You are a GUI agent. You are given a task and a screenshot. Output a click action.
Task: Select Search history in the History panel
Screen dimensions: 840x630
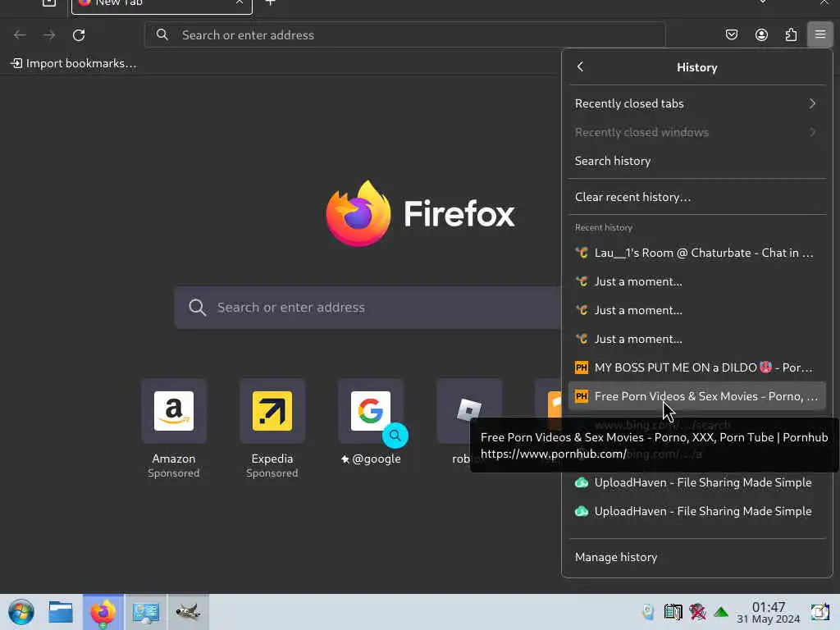click(x=697, y=161)
